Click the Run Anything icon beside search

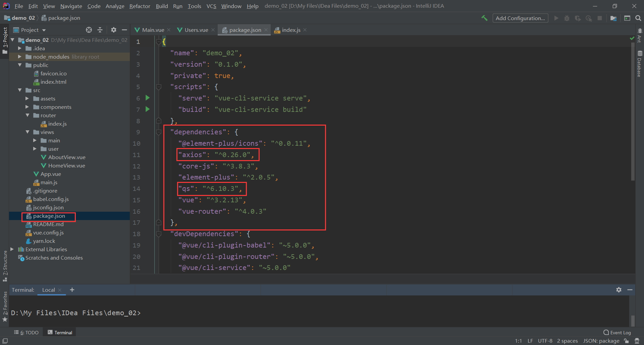(x=627, y=18)
